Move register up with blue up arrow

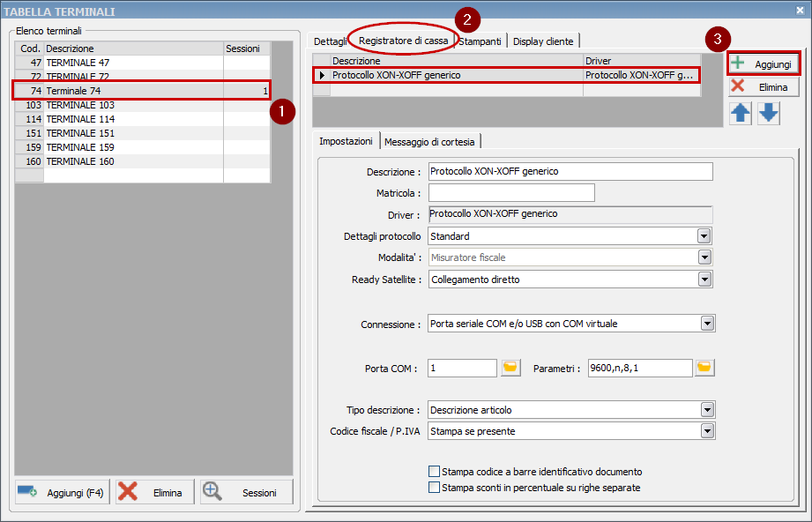pyautogui.click(x=741, y=112)
